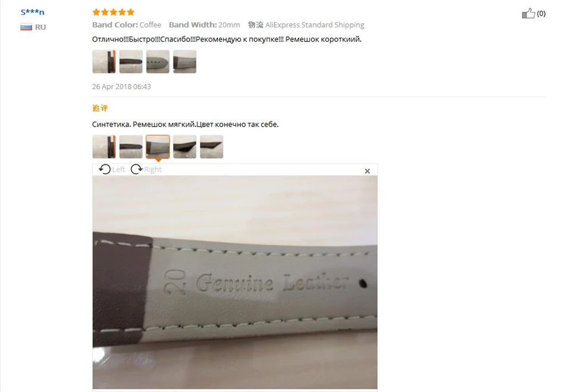Open fourth thumbnail in original review
The image size is (565, 392).
pos(184,62)
